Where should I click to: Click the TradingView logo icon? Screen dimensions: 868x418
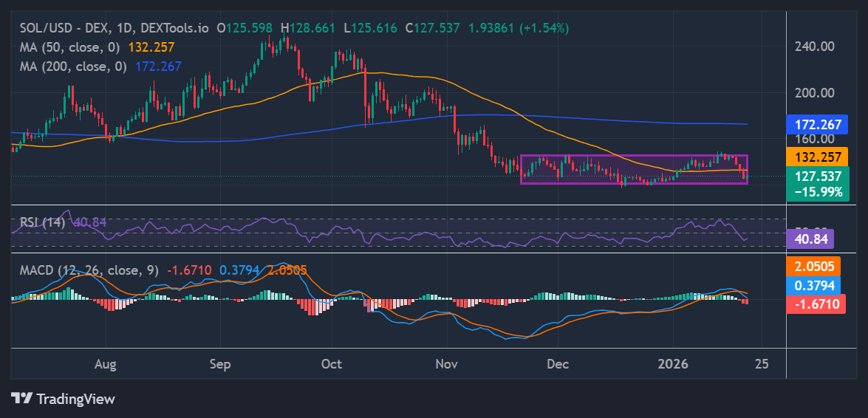21,399
